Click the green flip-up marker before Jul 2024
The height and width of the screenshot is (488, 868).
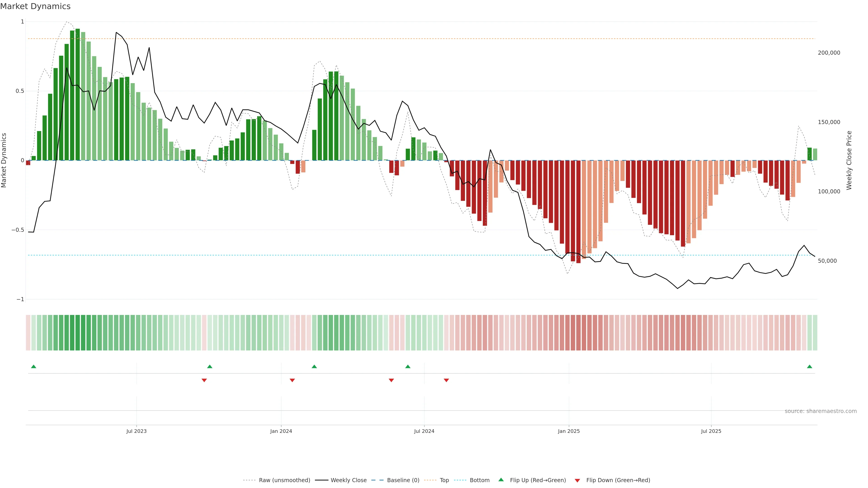click(408, 366)
